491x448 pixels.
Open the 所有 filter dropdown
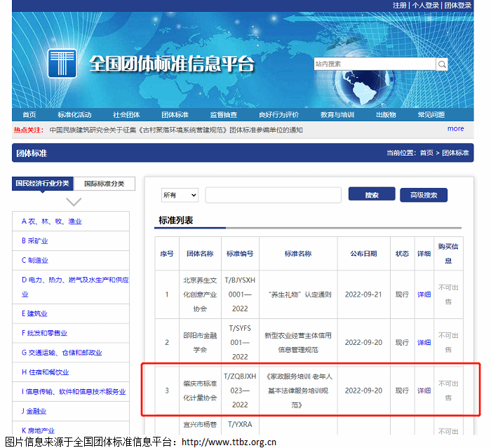(180, 195)
